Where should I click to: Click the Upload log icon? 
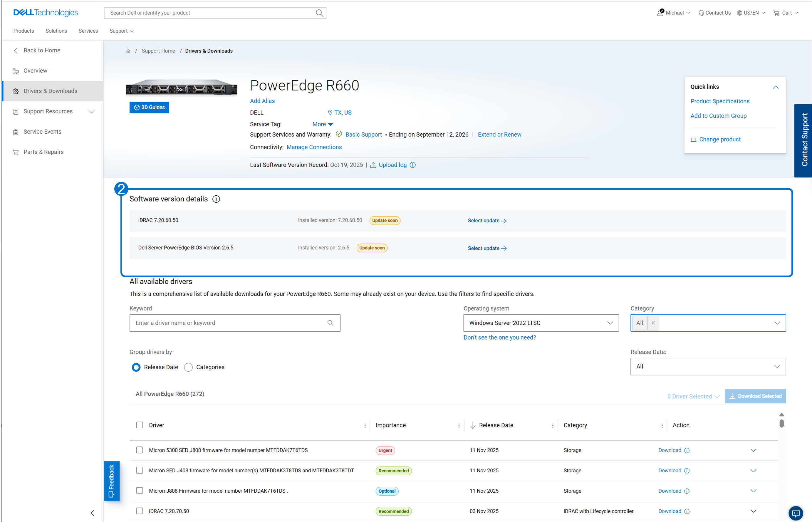(373, 165)
